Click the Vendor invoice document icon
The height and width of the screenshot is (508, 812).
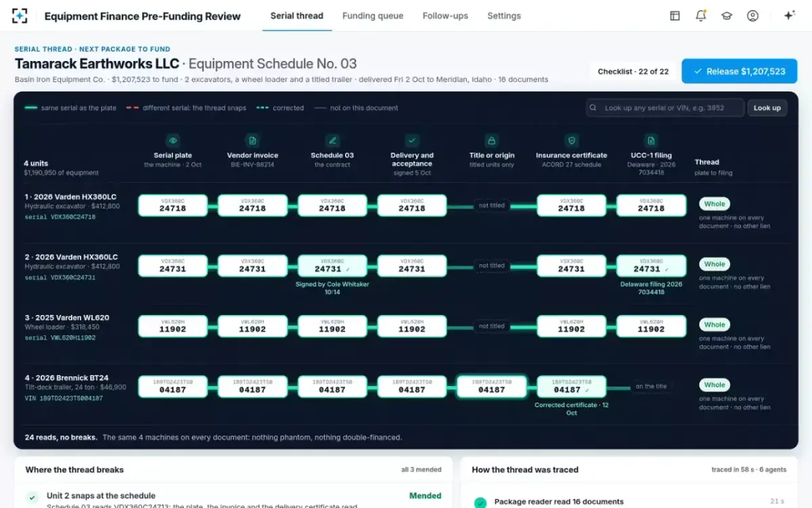coord(252,141)
